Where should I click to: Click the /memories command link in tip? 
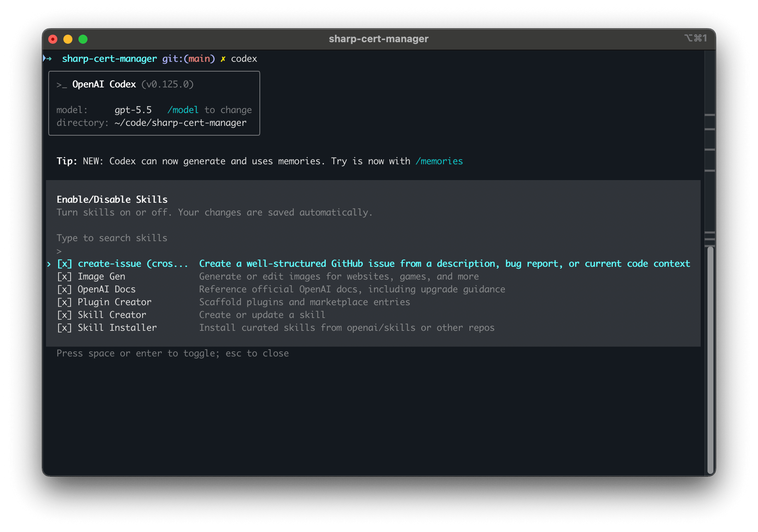tap(439, 161)
